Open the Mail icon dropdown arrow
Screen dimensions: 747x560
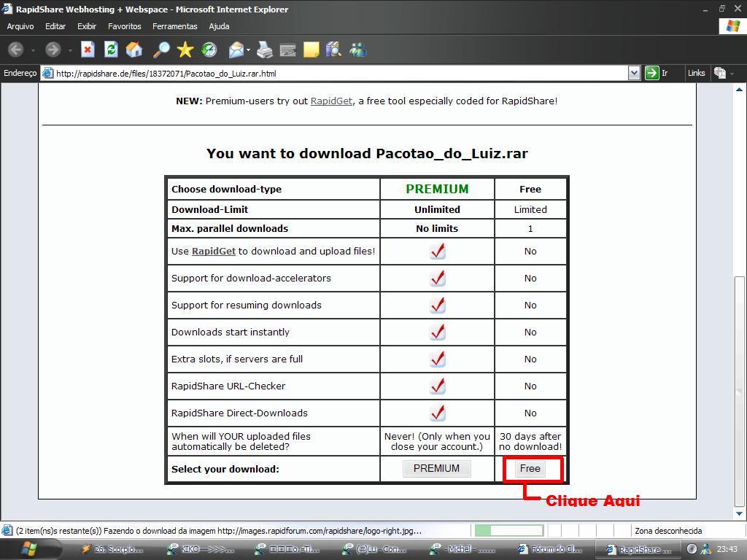248,50
